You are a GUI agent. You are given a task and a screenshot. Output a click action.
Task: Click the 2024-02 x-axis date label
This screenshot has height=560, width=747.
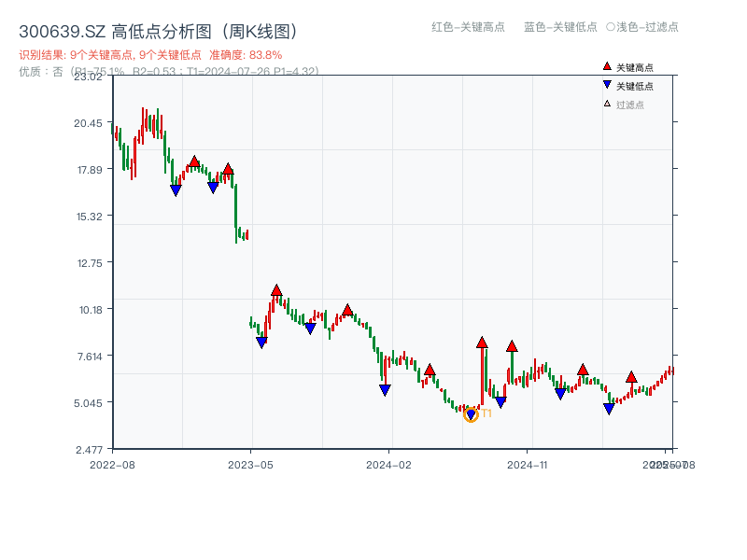pyautogui.click(x=388, y=464)
